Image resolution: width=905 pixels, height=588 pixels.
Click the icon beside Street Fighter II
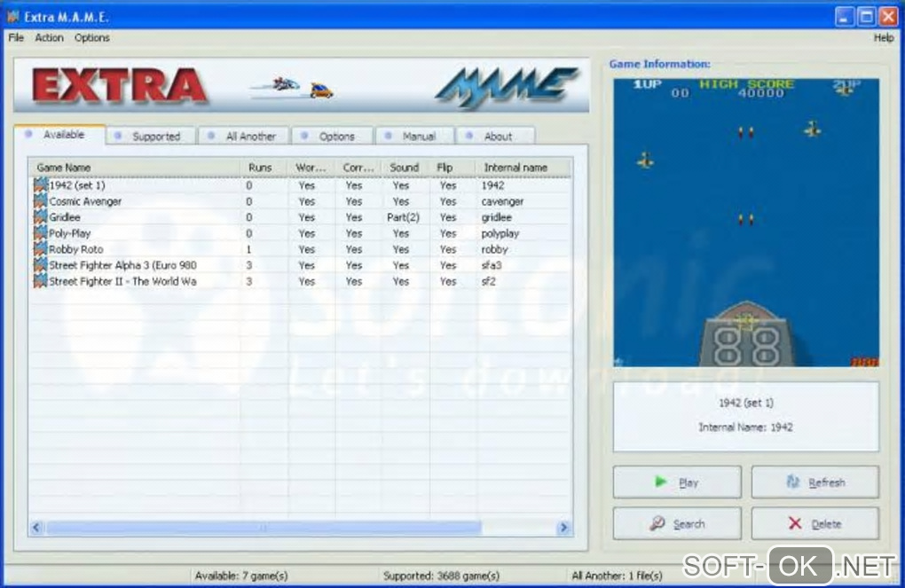41,281
